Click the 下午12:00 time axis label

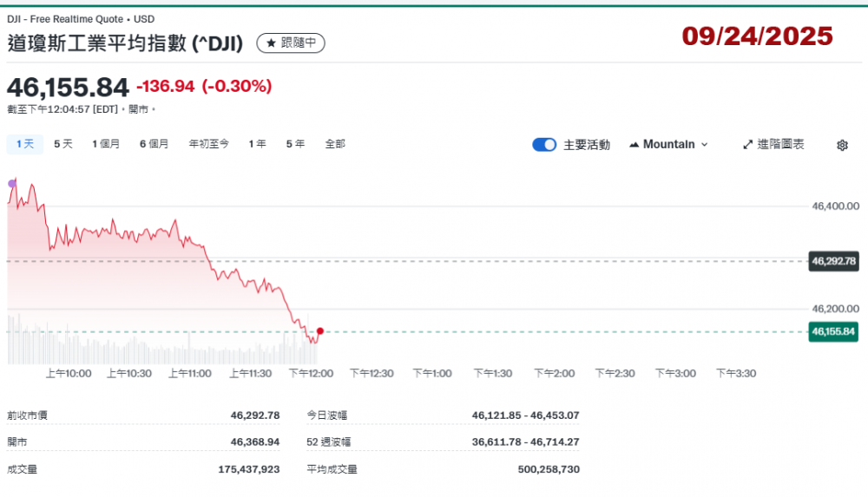click(311, 373)
